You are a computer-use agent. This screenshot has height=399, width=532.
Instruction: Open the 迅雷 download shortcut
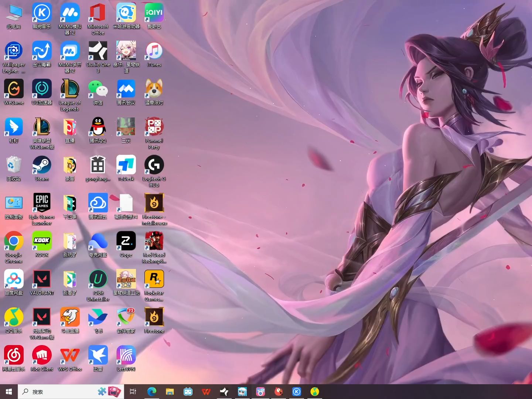(x=98, y=359)
